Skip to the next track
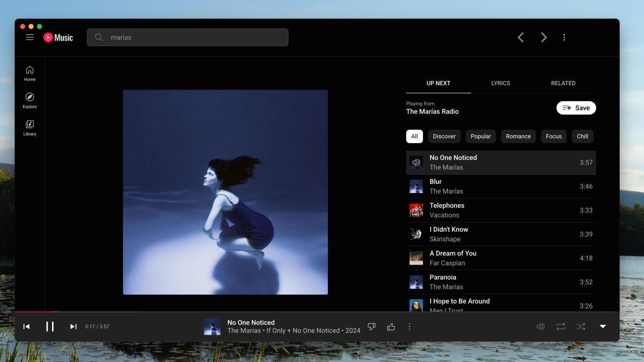The height and width of the screenshot is (362, 644). pos(74,327)
